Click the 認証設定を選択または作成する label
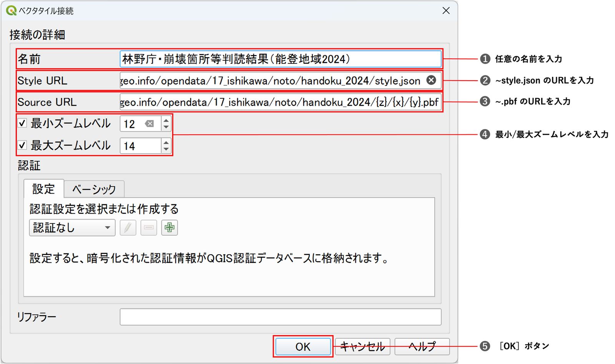Viewport: 615px width, 364px height. (104, 209)
